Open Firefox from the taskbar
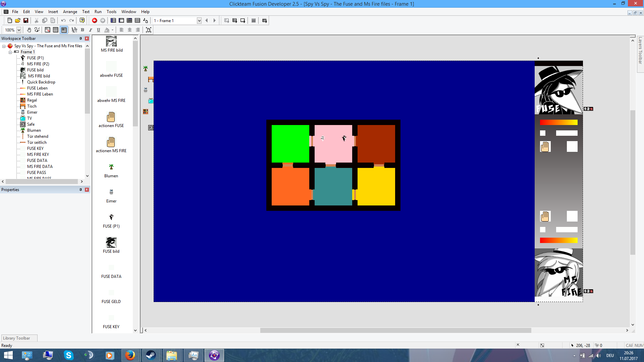This screenshot has width=644, height=362. [130, 355]
